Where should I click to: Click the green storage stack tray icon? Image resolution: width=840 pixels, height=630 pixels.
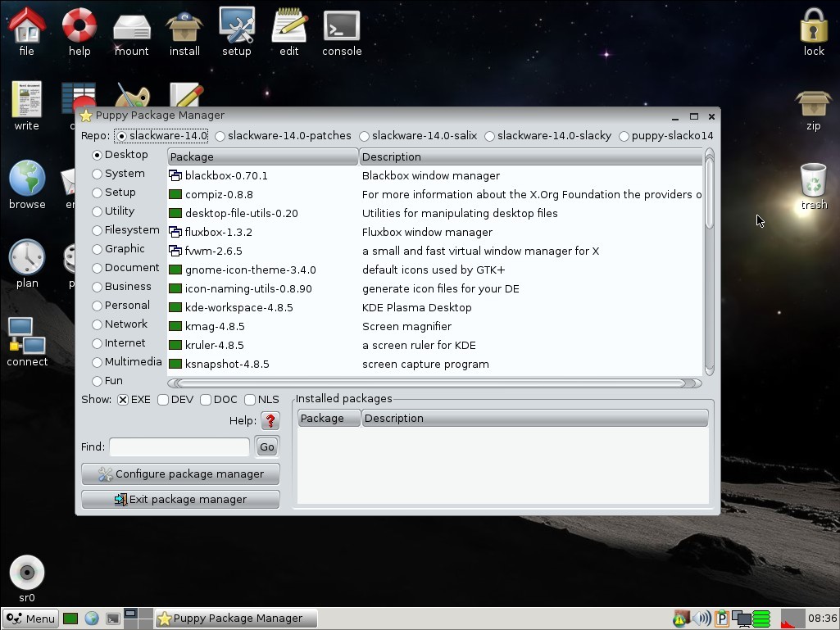click(x=761, y=619)
